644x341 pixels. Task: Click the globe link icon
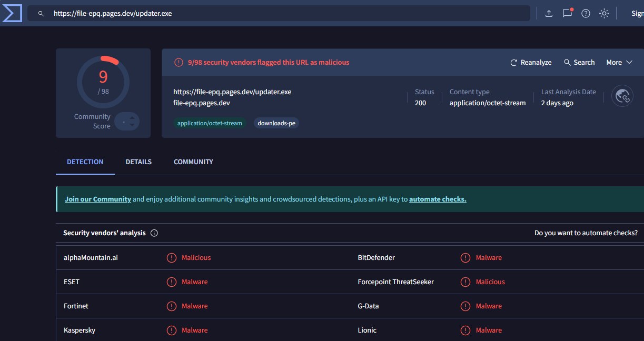pyautogui.click(x=622, y=96)
